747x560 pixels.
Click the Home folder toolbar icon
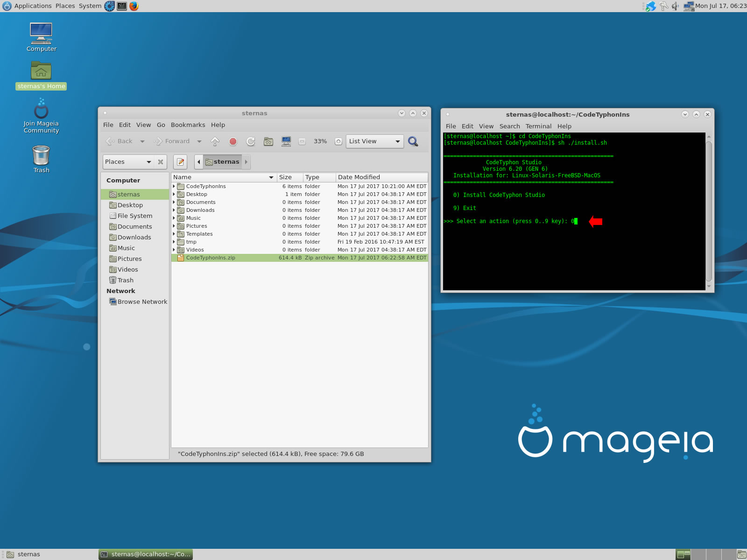(x=268, y=141)
